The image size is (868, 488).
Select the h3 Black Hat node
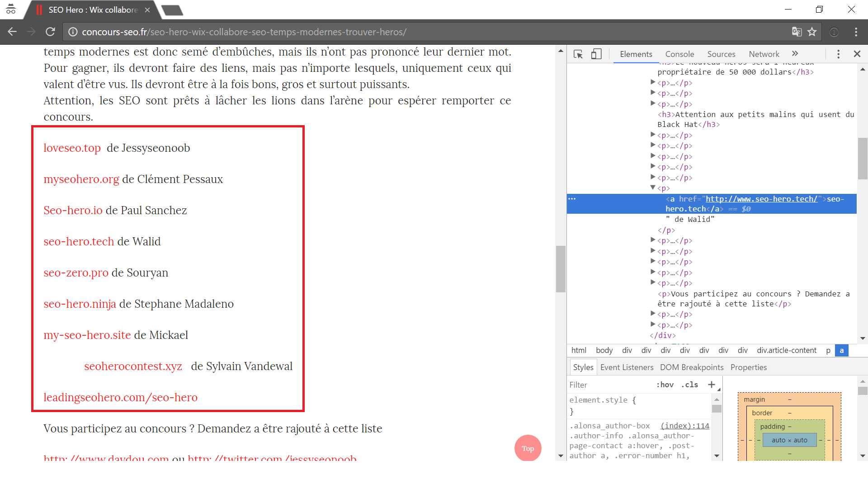click(756, 119)
